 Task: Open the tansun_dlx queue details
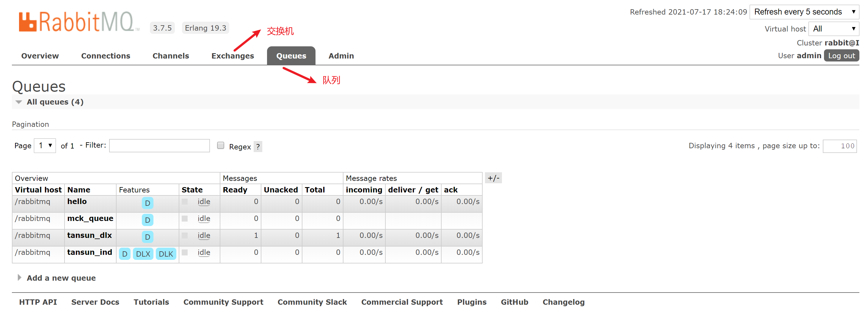(89, 235)
